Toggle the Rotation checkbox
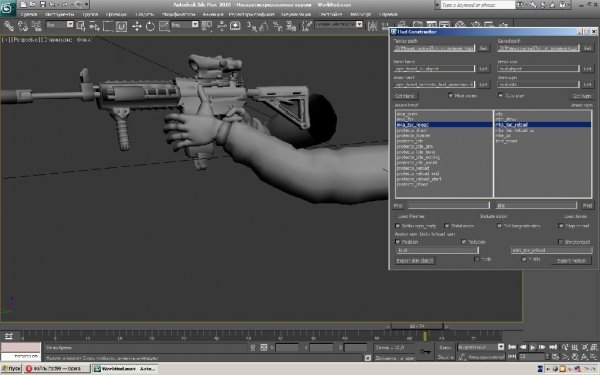 pos(464,242)
